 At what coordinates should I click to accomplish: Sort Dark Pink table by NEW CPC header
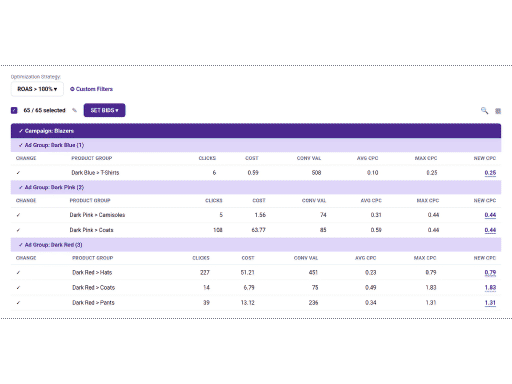tap(485, 201)
